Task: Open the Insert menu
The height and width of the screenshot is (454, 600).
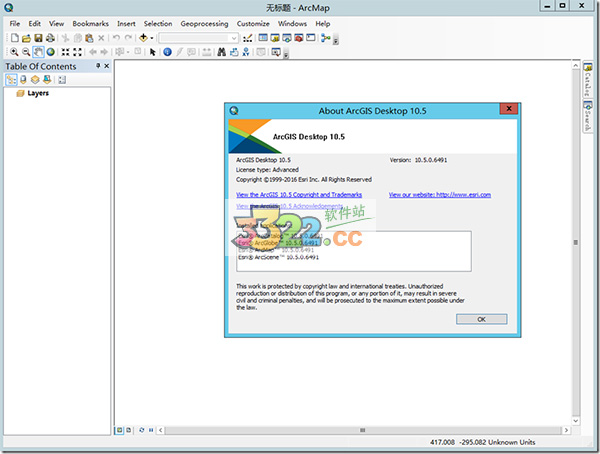Action: coord(126,24)
